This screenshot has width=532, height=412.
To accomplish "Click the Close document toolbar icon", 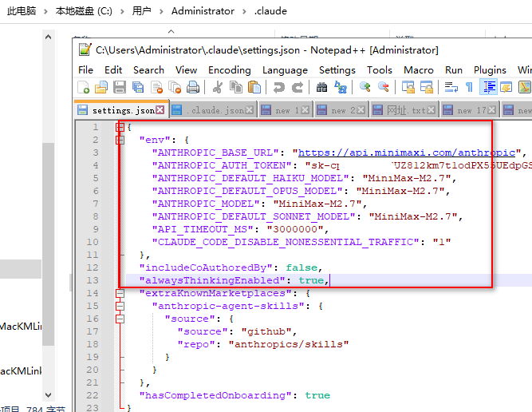I will [156, 87].
